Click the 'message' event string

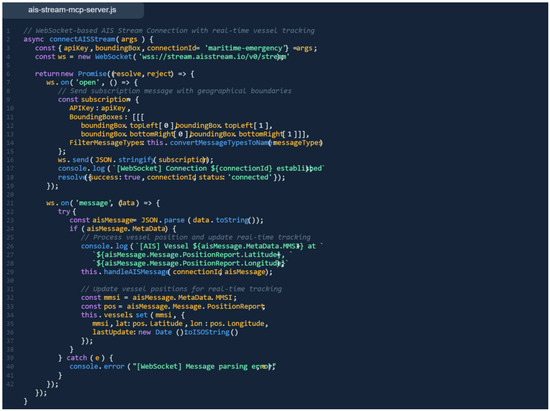(93, 203)
